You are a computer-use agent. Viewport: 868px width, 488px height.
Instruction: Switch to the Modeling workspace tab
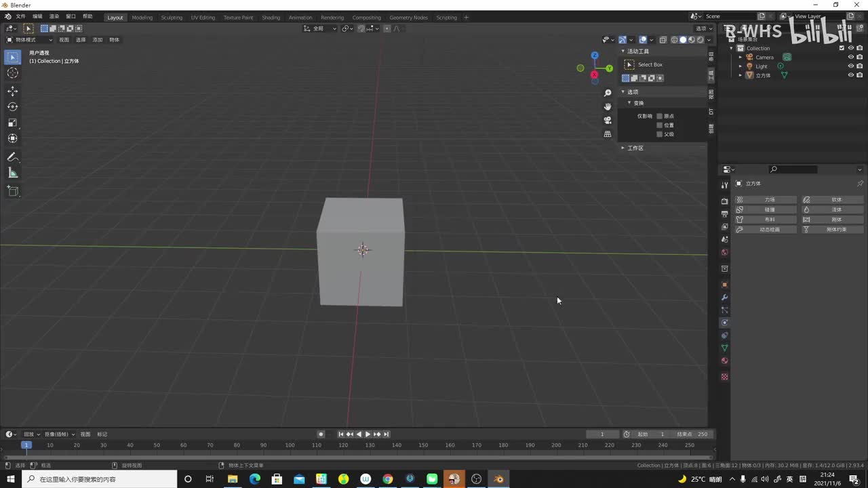(142, 18)
